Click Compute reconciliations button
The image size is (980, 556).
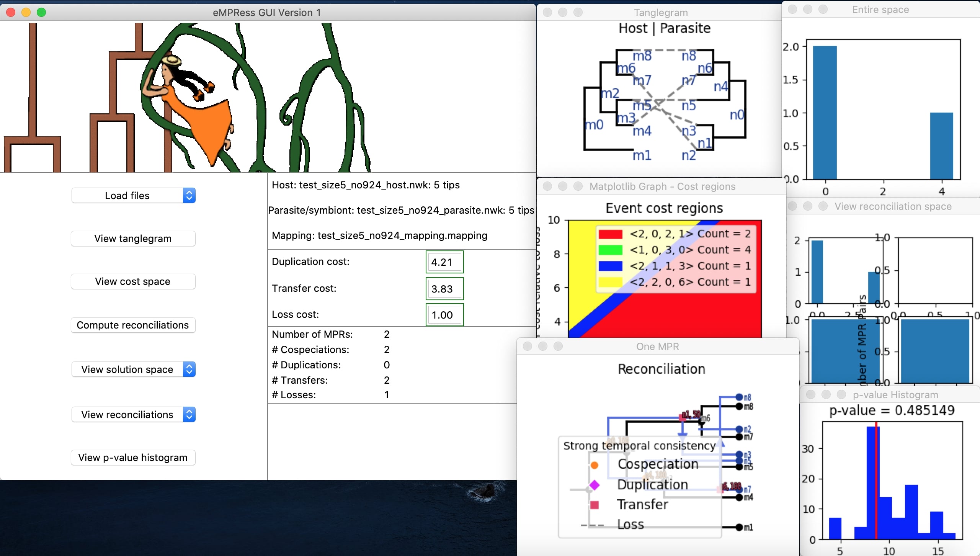click(133, 325)
